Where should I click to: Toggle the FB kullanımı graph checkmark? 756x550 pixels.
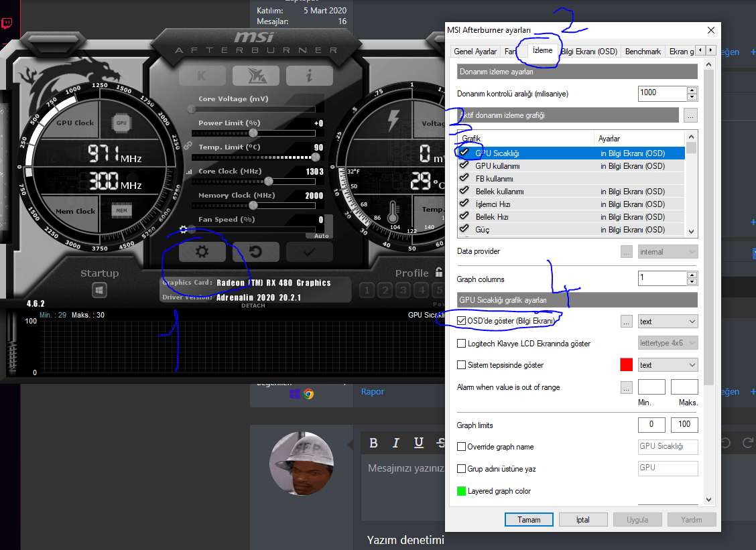[x=464, y=178]
